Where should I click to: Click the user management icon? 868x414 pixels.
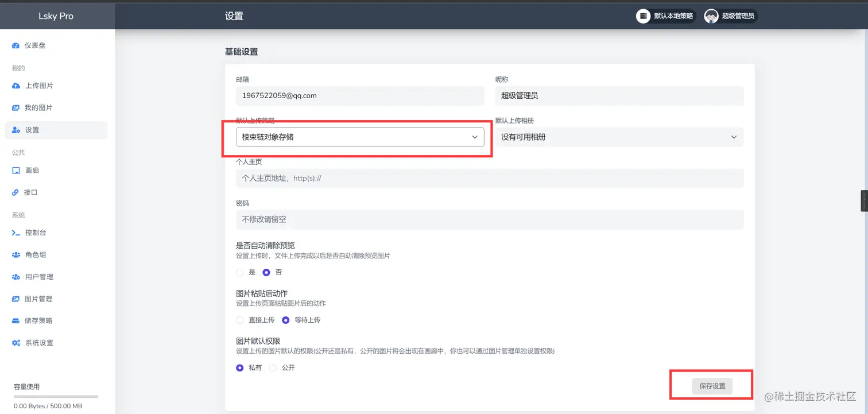16,277
